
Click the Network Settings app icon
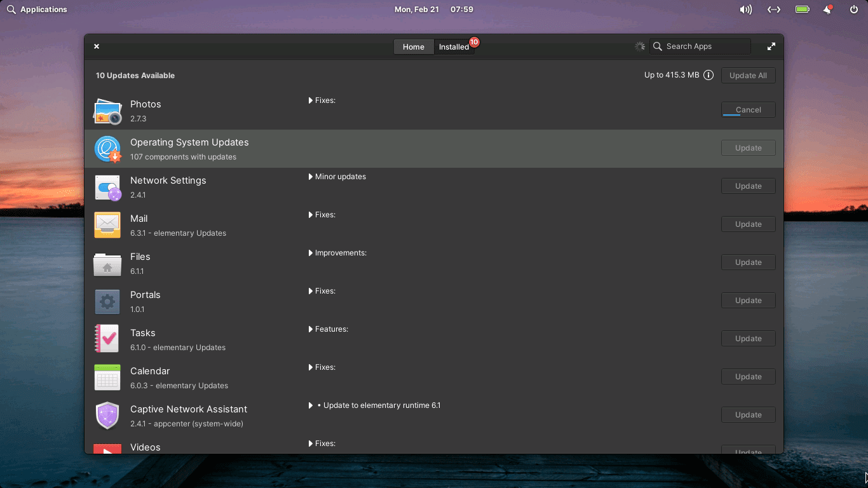(107, 187)
